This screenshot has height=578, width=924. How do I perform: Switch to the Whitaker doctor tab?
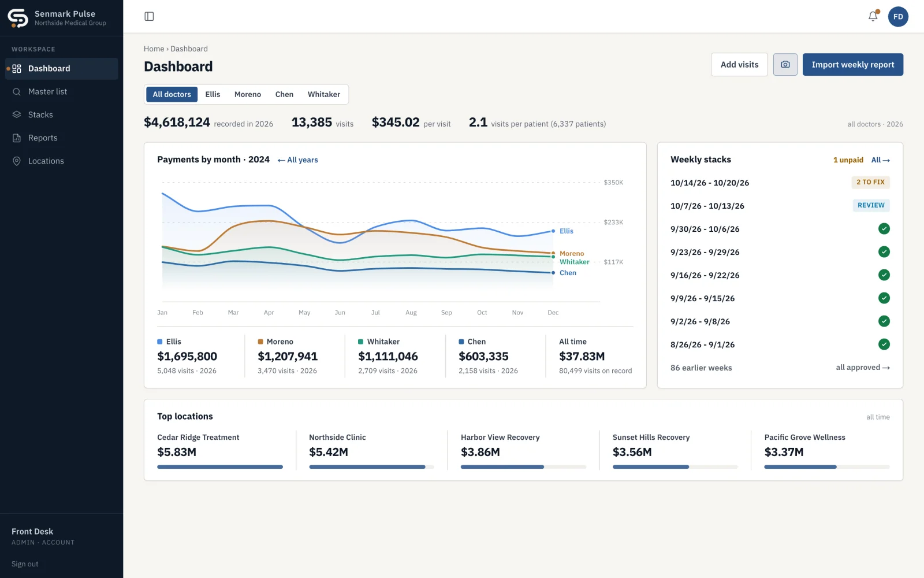pyautogui.click(x=324, y=94)
